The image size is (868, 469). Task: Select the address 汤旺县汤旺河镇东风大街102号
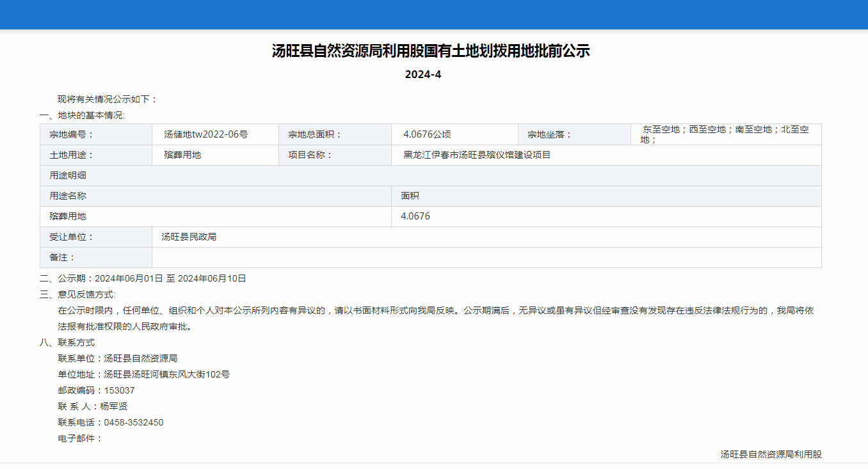pyautogui.click(x=166, y=374)
